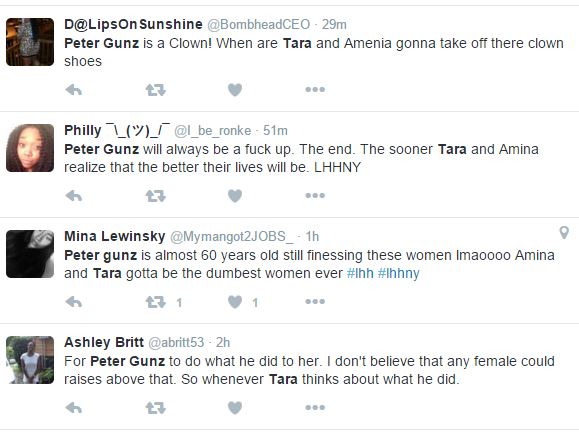This screenshot has width=579, height=432.
Task: Open the #lhh hashtag link
Action: 360,274
